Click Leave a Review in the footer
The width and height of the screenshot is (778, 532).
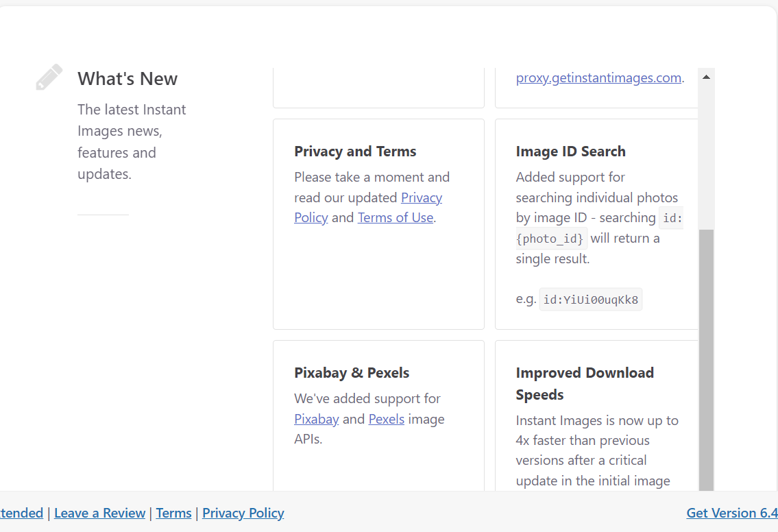pyautogui.click(x=99, y=513)
